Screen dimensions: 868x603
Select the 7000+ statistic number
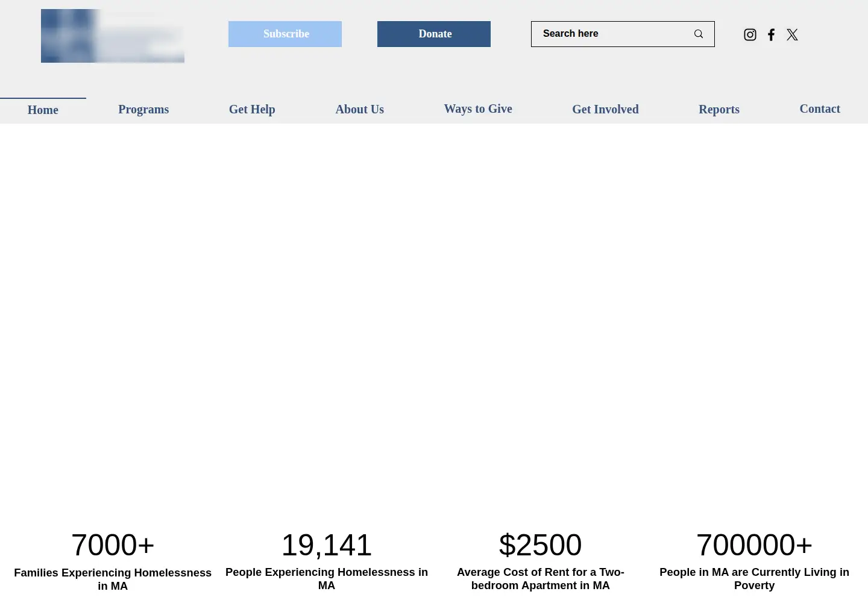[113, 545]
